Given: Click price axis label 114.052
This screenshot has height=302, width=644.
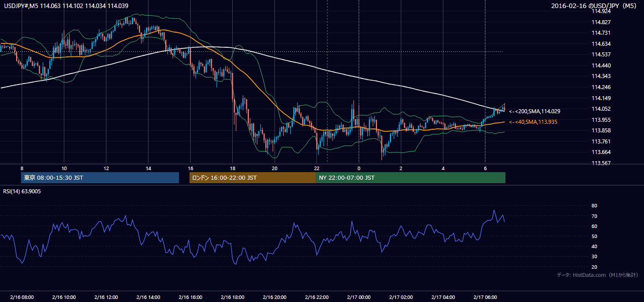Looking at the screenshot, I should [601, 109].
